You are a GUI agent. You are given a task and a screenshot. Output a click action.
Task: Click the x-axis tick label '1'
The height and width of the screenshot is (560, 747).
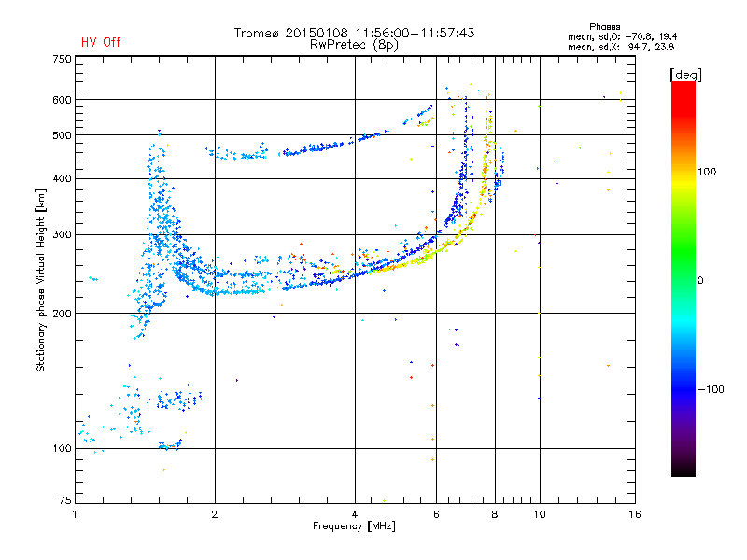pyautogui.click(x=75, y=514)
